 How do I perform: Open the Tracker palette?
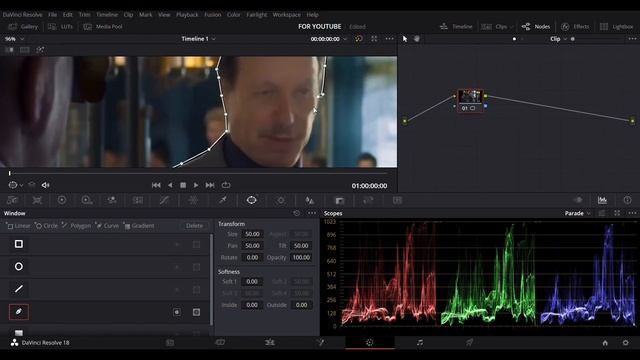coord(281,200)
